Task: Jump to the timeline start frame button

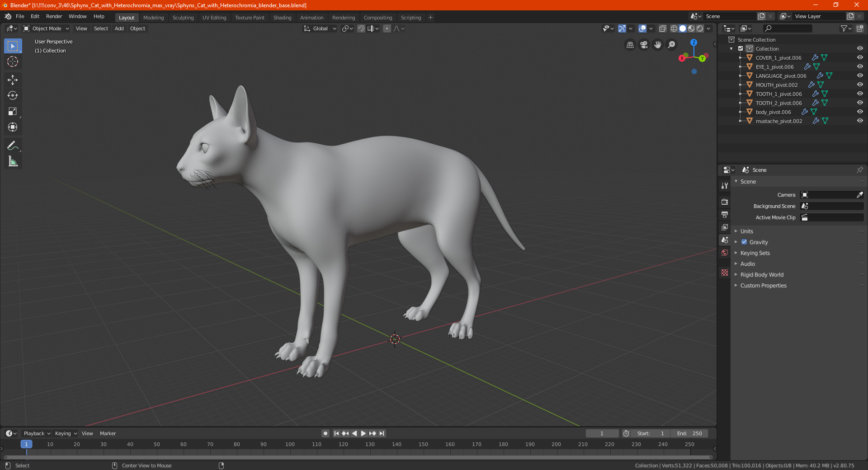Action: (336, 433)
